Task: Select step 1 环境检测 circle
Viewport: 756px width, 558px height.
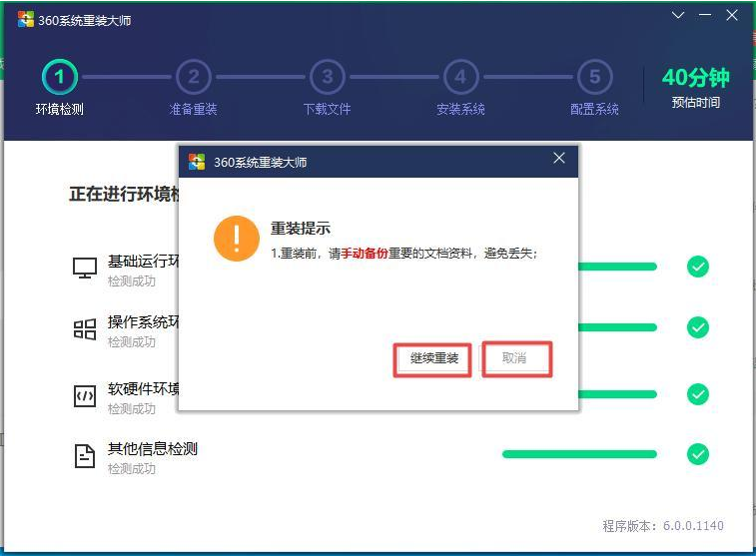Action: [59, 77]
